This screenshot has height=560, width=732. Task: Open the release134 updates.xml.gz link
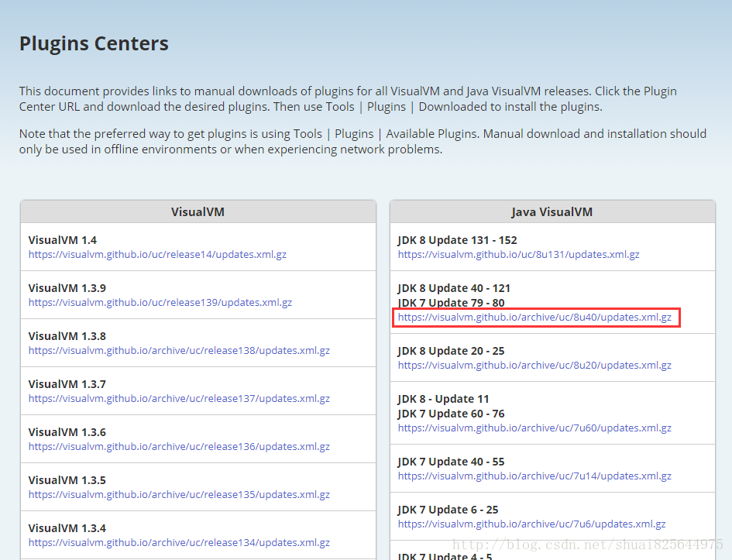[179, 543]
